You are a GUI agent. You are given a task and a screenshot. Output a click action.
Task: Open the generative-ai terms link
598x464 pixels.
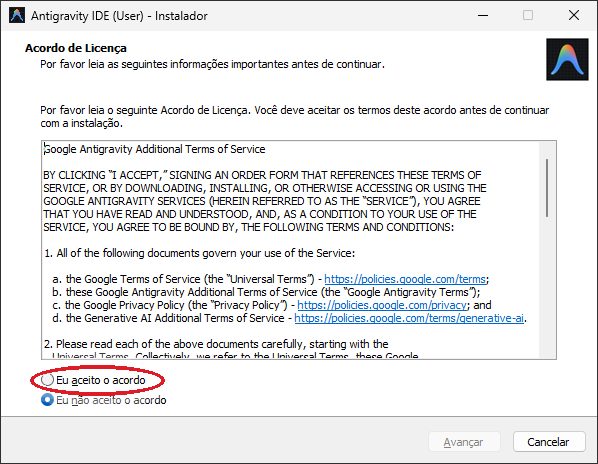pyautogui.click(x=409, y=318)
